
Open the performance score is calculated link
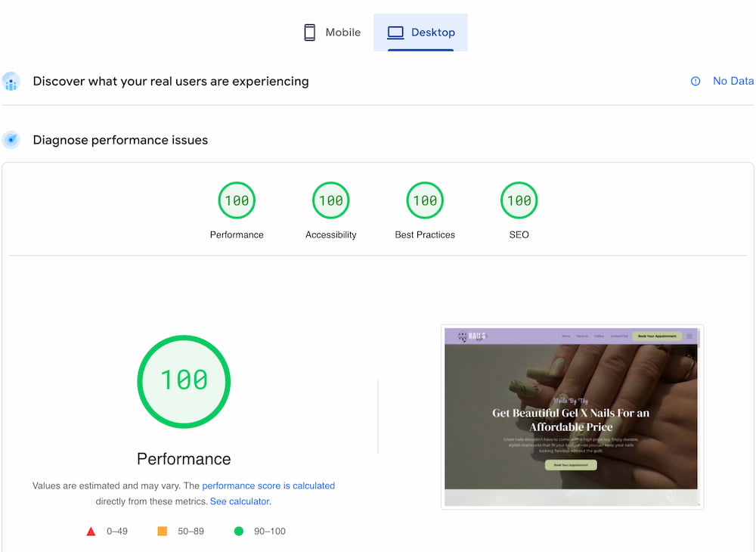[x=268, y=485]
